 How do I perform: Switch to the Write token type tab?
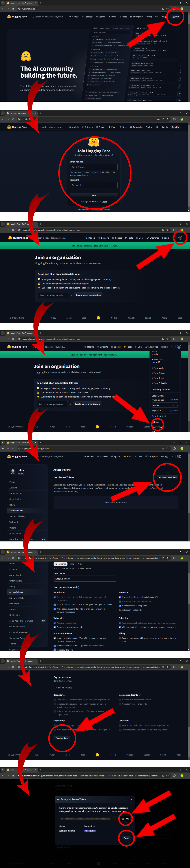tap(80, 564)
